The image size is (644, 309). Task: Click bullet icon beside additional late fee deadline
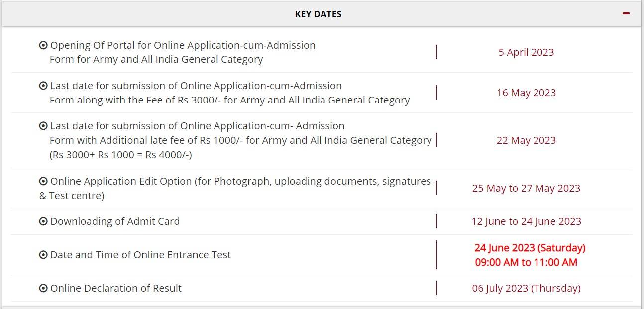click(x=43, y=126)
